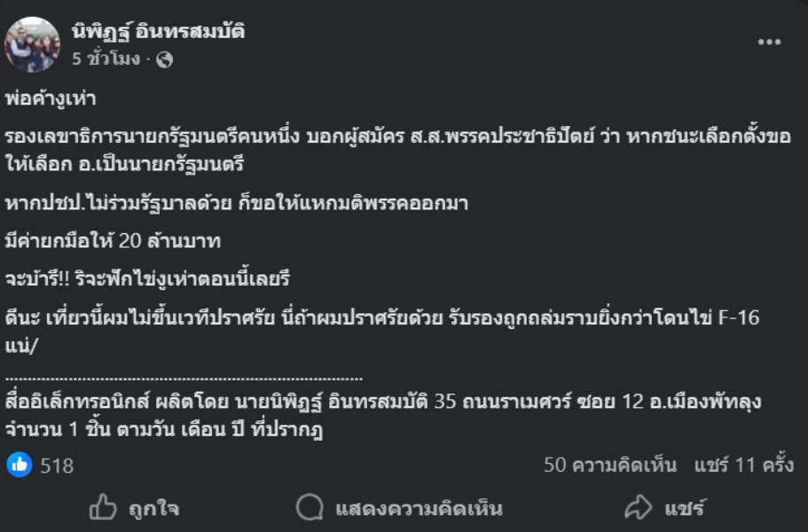Click the speech bubble comment icon
The width and height of the screenshot is (808, 532).
pos(309,508)
